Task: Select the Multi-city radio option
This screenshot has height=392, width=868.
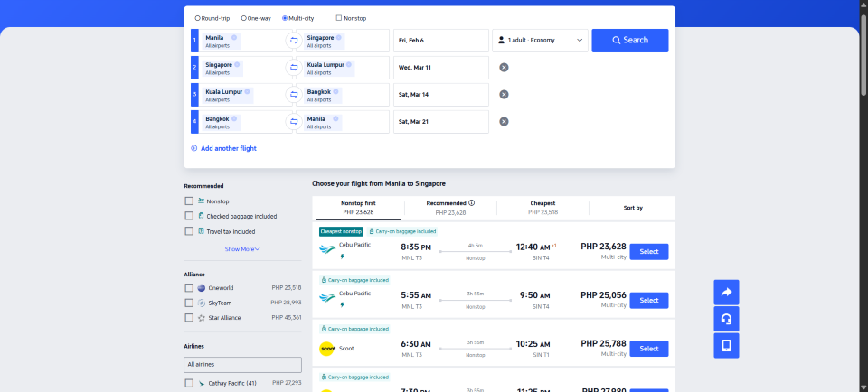Action: tap(285, 18)
